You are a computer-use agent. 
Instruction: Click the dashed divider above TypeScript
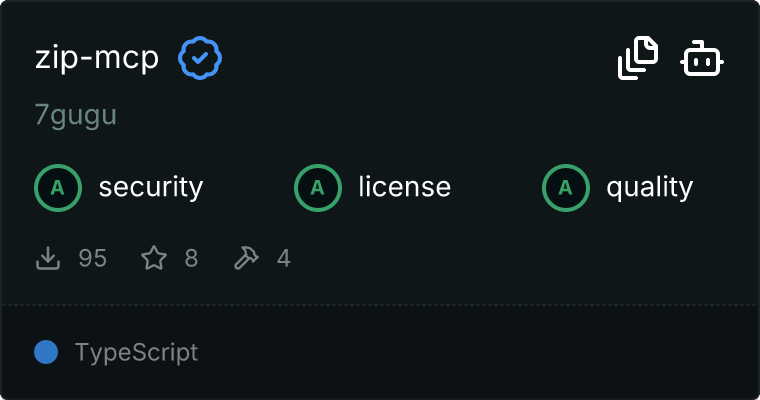pyautogui.click(x=380, y=304)
